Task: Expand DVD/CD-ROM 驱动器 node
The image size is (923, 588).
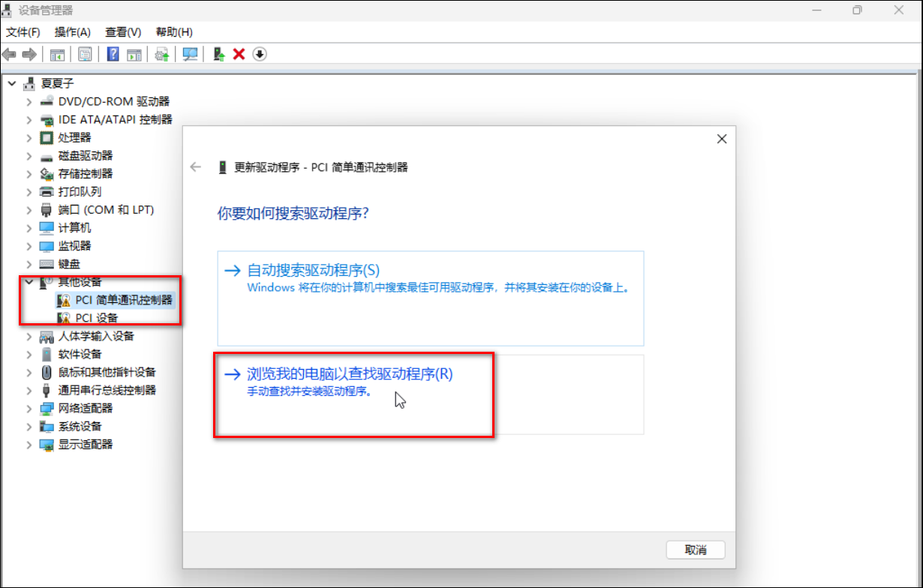Action: click(29, 101)
